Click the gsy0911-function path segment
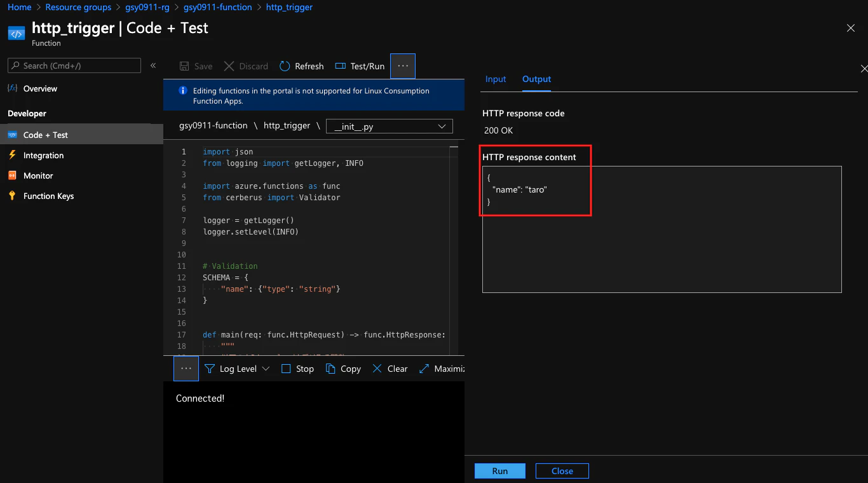868x483 pixels. coord(214,126)
